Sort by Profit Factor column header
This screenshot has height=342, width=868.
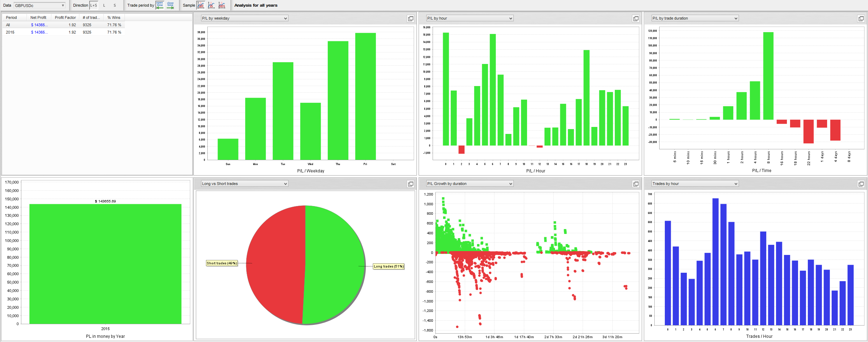(65, 17)
